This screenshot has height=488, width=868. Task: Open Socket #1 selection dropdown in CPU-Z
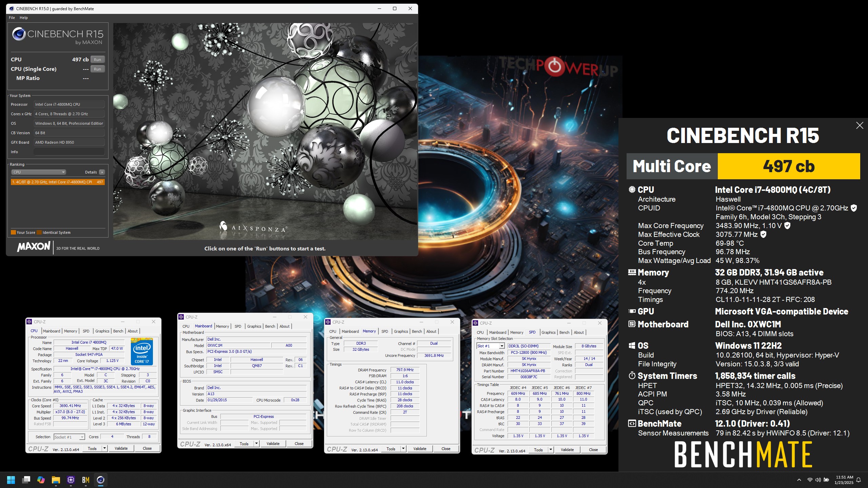pyautogui.click(x=69, y=437)
